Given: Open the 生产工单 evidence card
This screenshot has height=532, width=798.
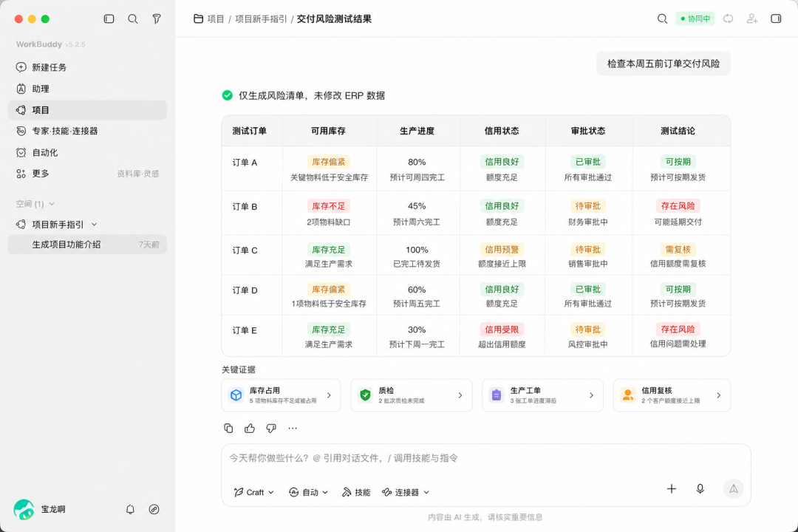Looking at the screenshot, I should point(542,395).
